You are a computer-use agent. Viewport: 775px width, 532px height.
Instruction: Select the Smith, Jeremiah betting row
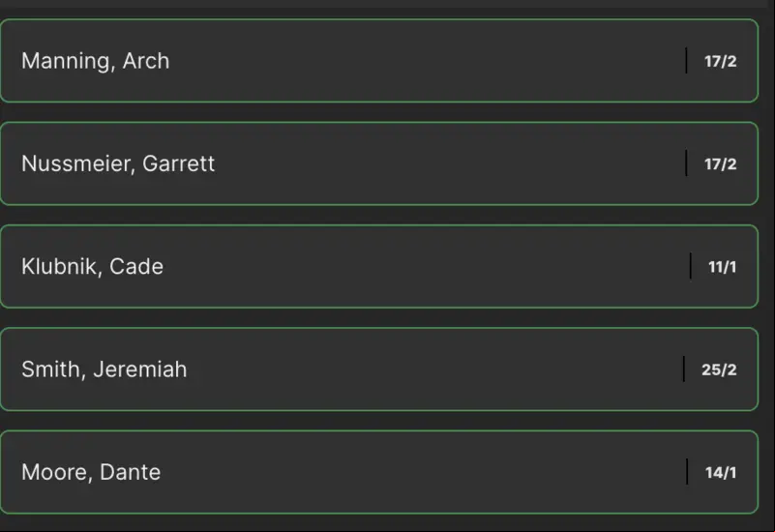pyautogui.click(x=379, y=369)
